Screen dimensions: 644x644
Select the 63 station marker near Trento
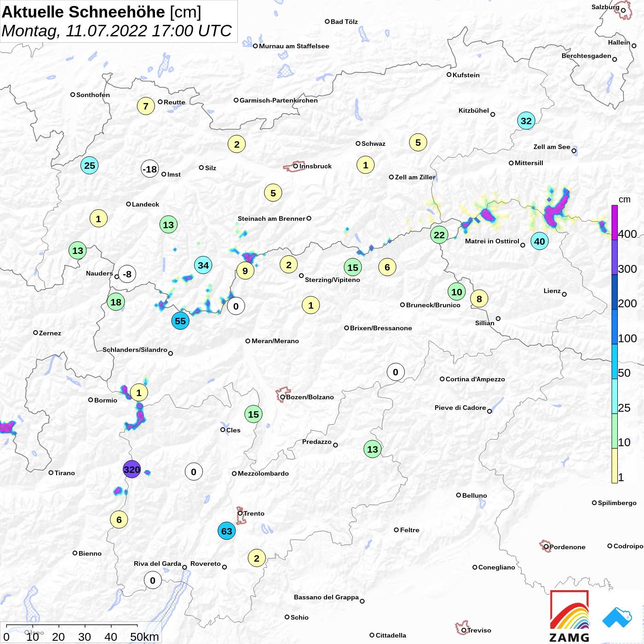(227, 531)
